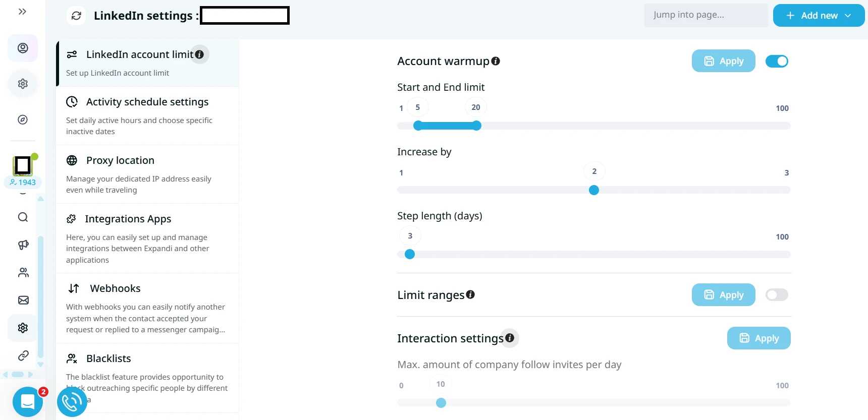
Task: Click the clock icon of Activity schedule settings
Action: point(72,102)
